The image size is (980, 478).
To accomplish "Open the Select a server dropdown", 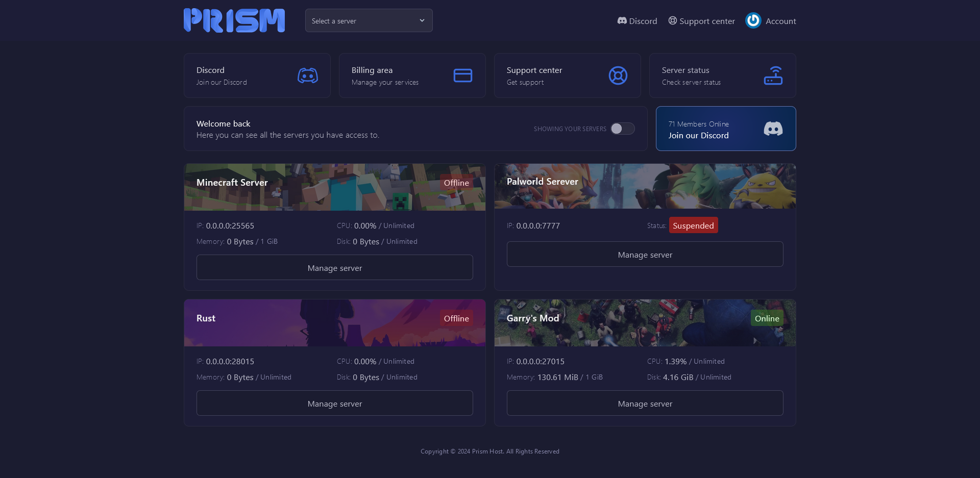I will [362, 21].
